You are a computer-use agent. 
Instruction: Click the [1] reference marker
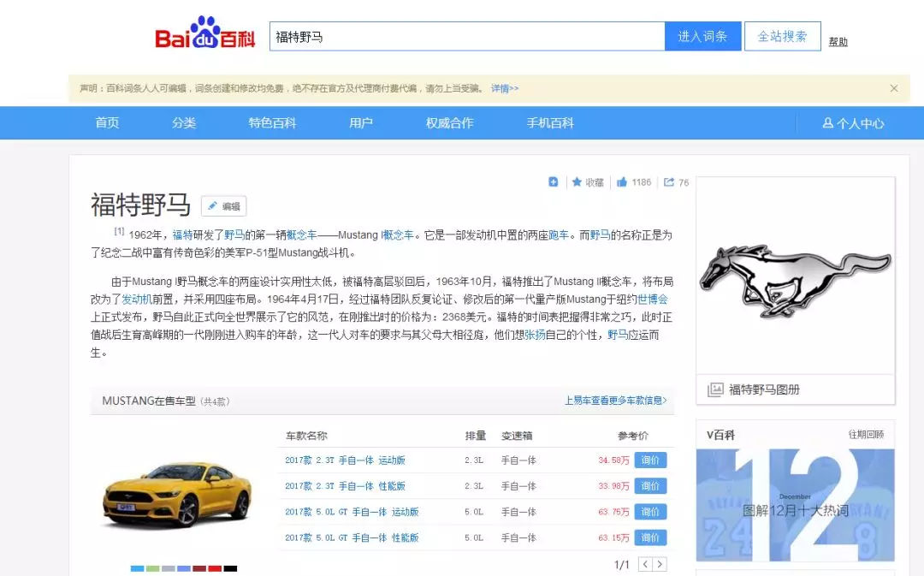click(119, 232)
